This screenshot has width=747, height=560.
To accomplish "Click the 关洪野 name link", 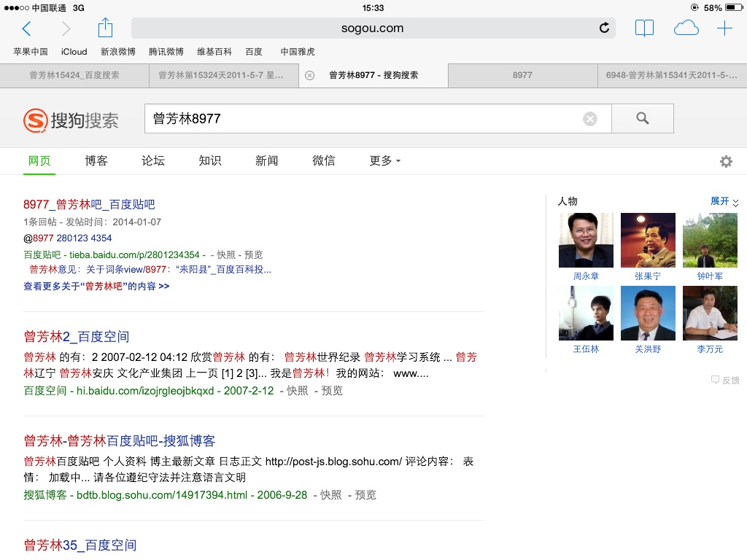I will click(648, 349).
